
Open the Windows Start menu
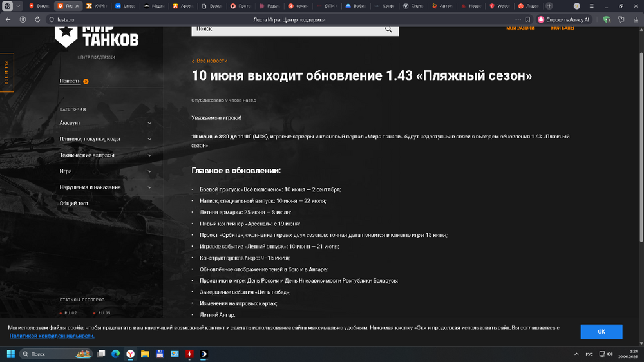[x=11, y=354]
